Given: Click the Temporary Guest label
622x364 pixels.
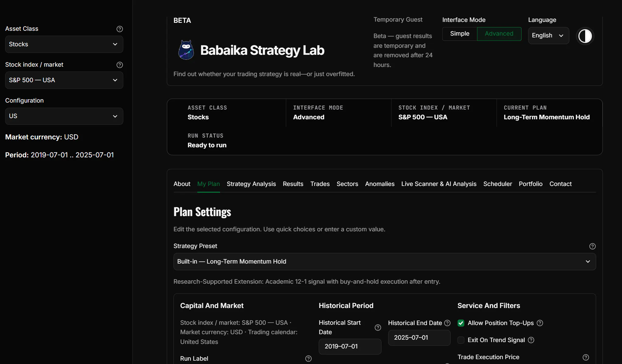Looking at the screenshot, I should coord(398,19).
